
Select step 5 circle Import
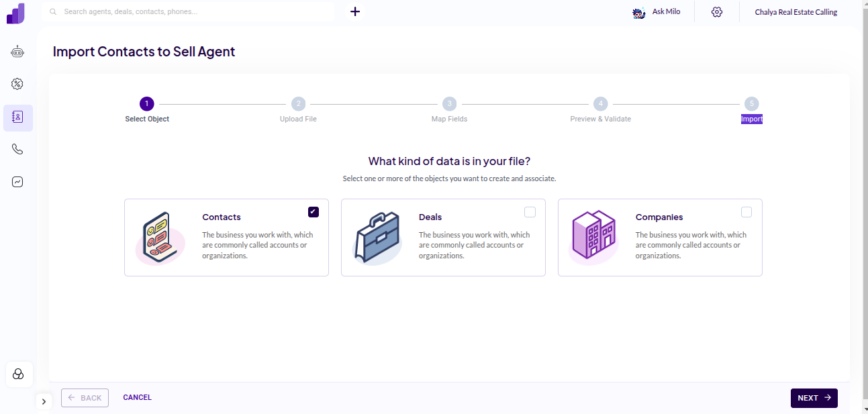[752, 103]
